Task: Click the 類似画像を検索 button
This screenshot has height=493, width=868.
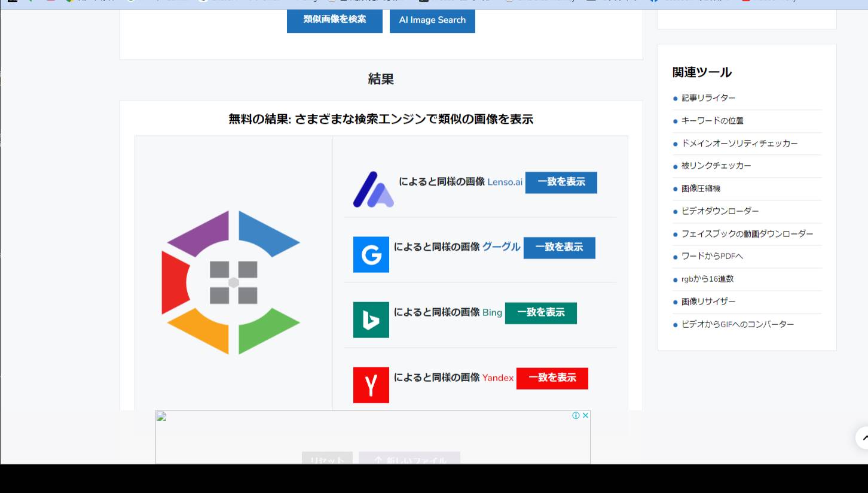Action: (335, 19)
